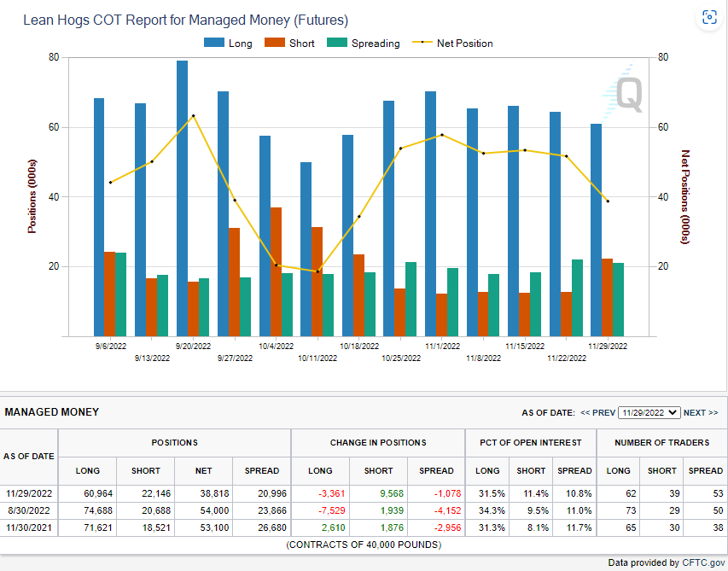Click the NET column header
This screenshot has width=728, height=571.
pyautogui.click(x=203, y=471)
